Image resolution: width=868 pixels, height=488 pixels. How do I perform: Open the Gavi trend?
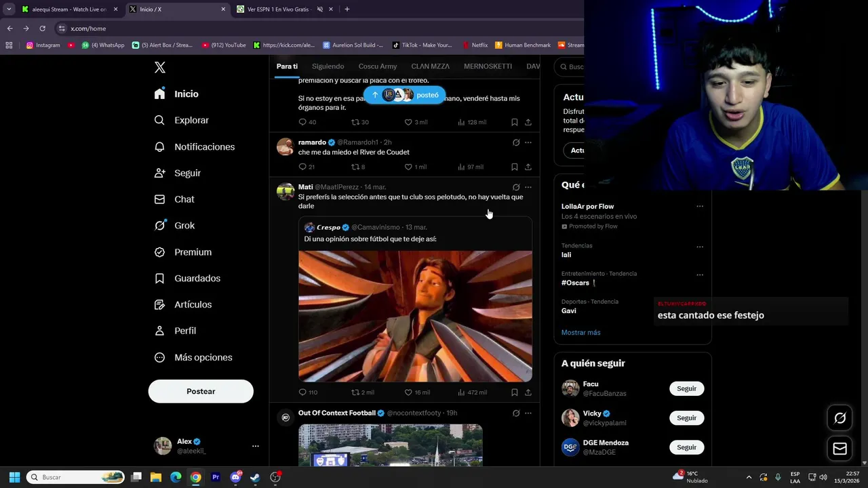pyautogui.click(x=568, y=311)
